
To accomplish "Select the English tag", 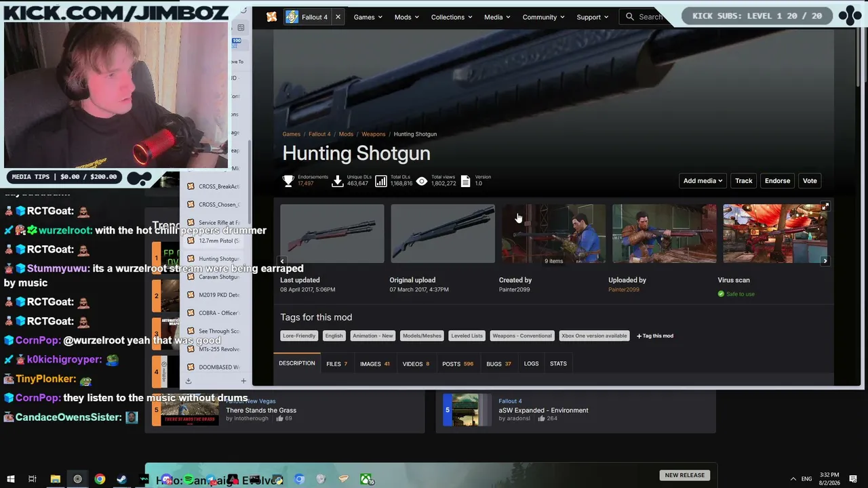I will point(334,335).
